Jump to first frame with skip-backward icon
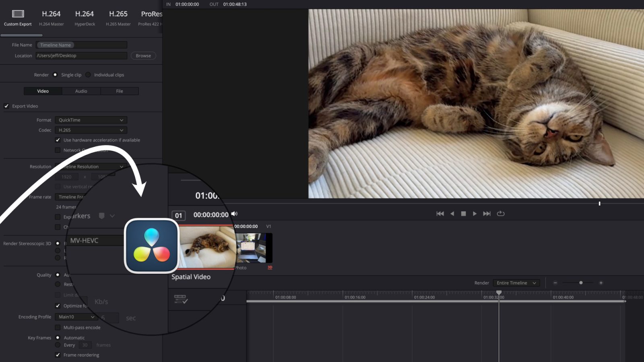 (x=440, y=214)
